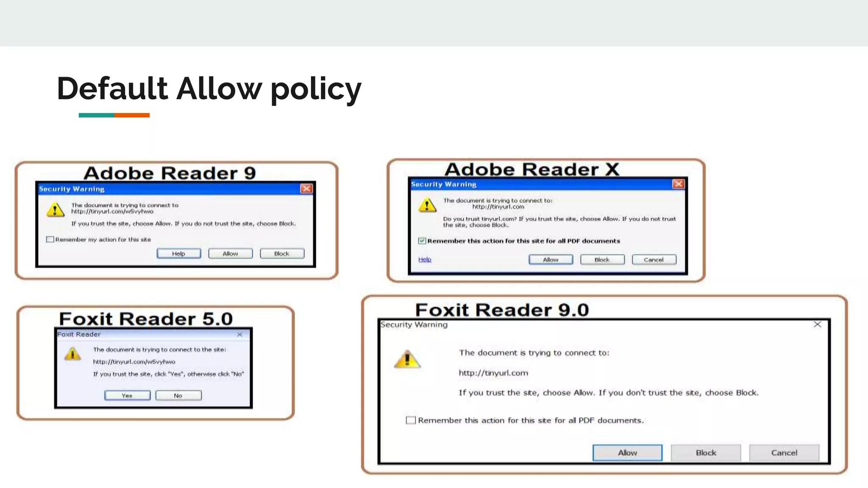Close the Adobe Reader X Security Warning

pos(679,184)
